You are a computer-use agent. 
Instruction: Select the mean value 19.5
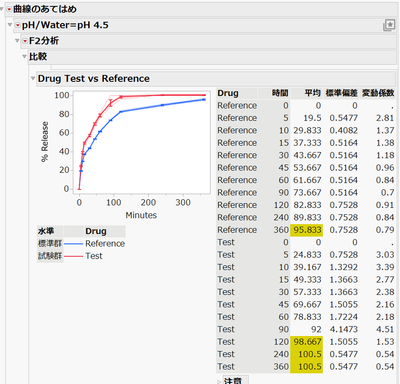pos(312,118)
